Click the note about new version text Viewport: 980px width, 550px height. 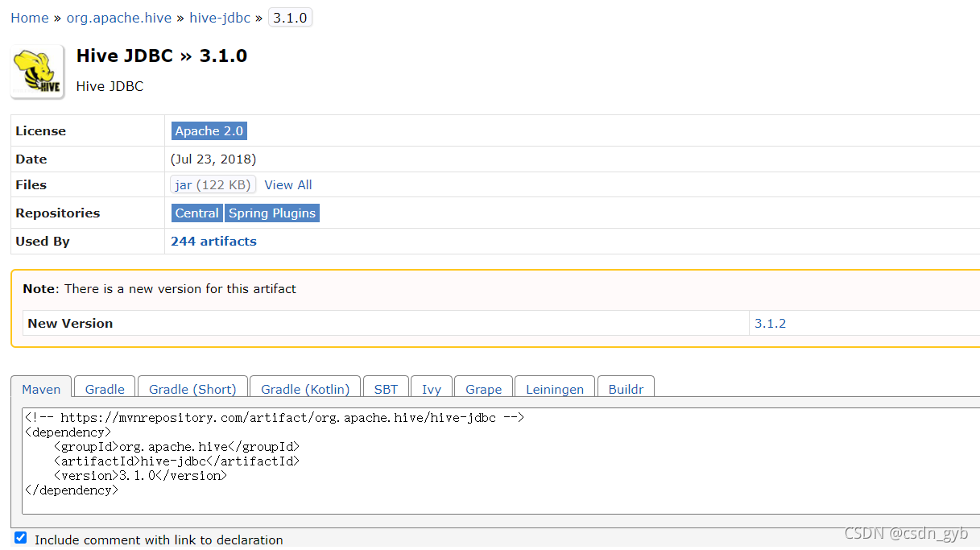159,288
